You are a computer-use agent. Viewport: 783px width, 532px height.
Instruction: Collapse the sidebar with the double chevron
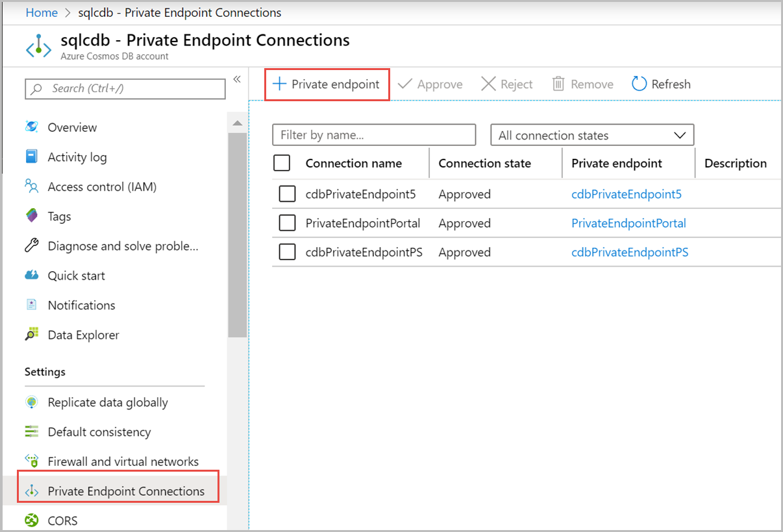coord(237,79)
